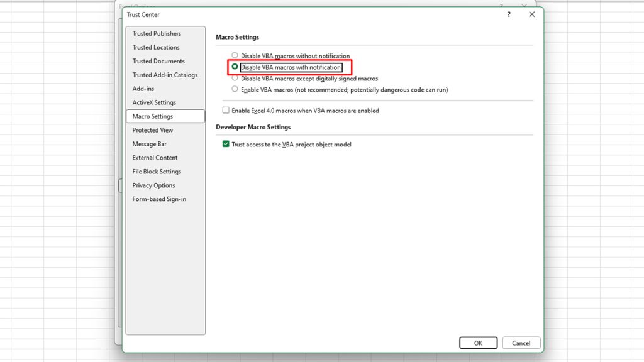Confirm changes with the OK button
This screenshot has height=362, width=644.
click(x=479, y=343)
